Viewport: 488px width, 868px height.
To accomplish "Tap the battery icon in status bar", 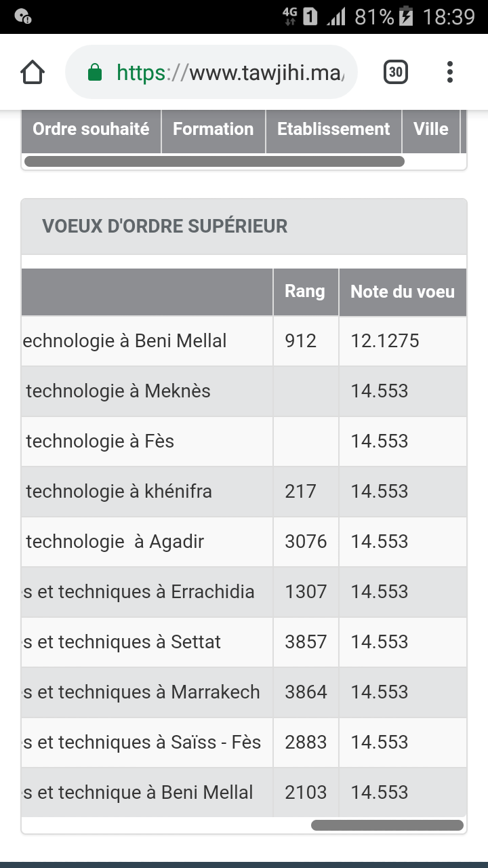I will point(405,16).
